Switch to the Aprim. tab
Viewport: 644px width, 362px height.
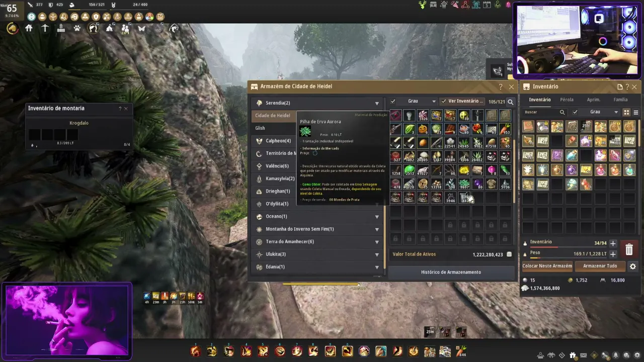tap(594, 100)
